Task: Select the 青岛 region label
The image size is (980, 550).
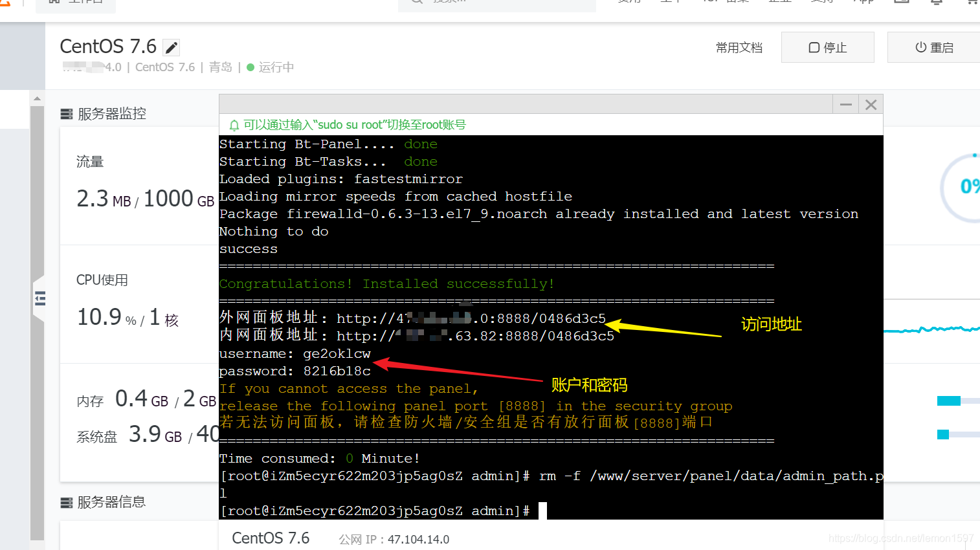Action: point(221,67)
